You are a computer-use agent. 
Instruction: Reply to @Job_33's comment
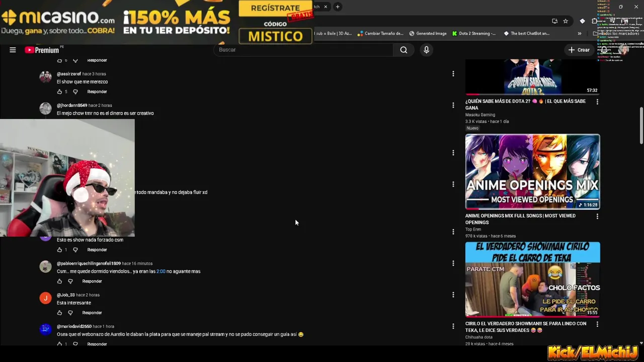pyautogui.click(x=92, y=313)
